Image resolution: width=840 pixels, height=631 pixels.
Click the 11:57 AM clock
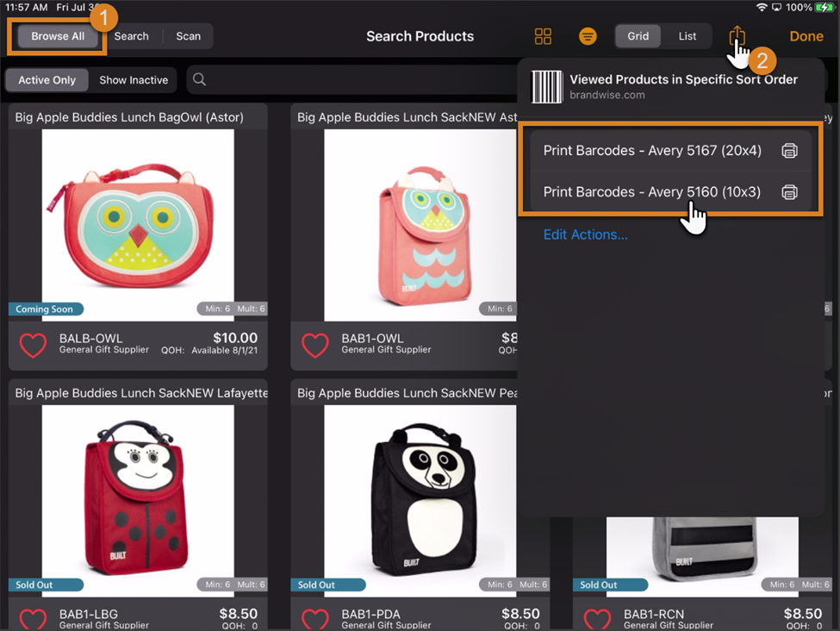tap(26, 8)
